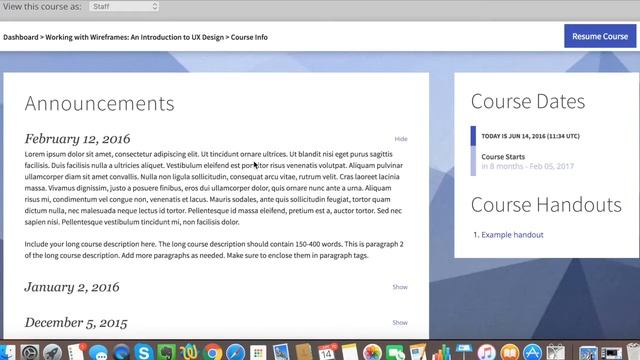Open iTunes music icon in dock
This screenshot has height=360, width=640.
[487, 353]
